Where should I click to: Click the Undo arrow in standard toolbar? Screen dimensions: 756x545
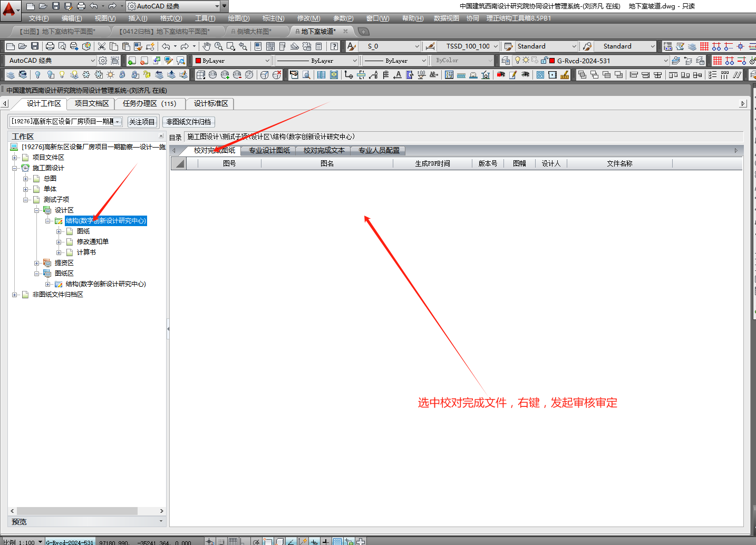pos(166,46)
